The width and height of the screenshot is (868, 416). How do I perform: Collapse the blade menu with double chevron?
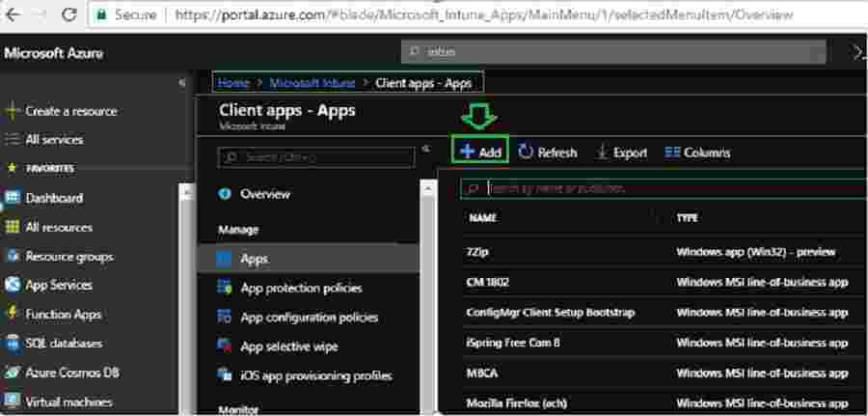point(425,149)
